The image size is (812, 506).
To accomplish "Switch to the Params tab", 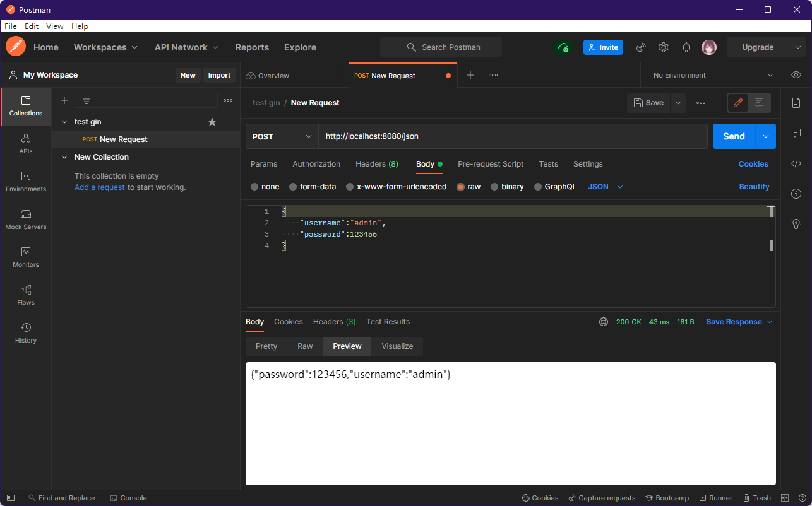I will click(264, 164).
